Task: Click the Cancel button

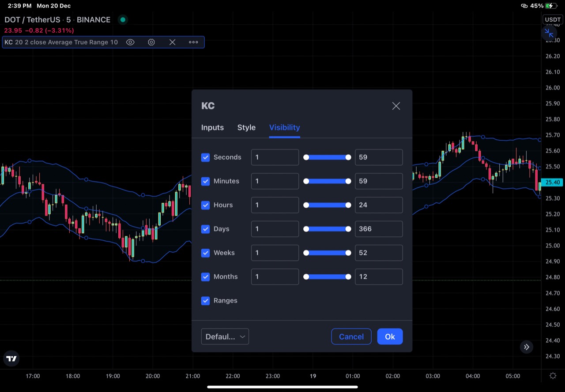Action: (351, 336)
